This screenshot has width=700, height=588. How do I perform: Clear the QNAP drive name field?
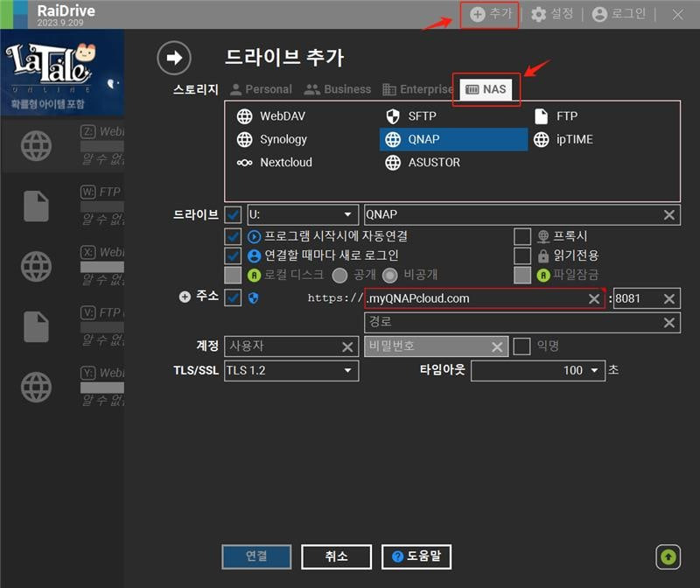(668, 214)
